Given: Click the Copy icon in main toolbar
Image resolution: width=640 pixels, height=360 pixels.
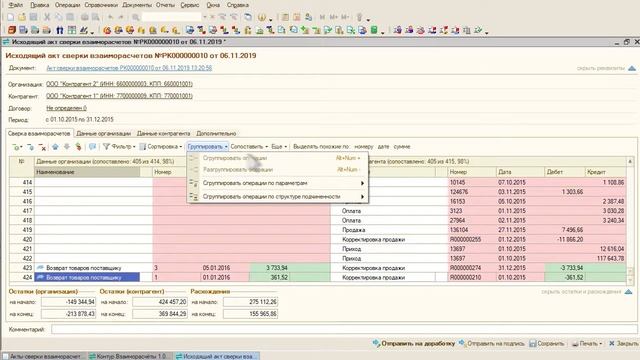Looking at the screenshot, I should click(x=58, y=17).
